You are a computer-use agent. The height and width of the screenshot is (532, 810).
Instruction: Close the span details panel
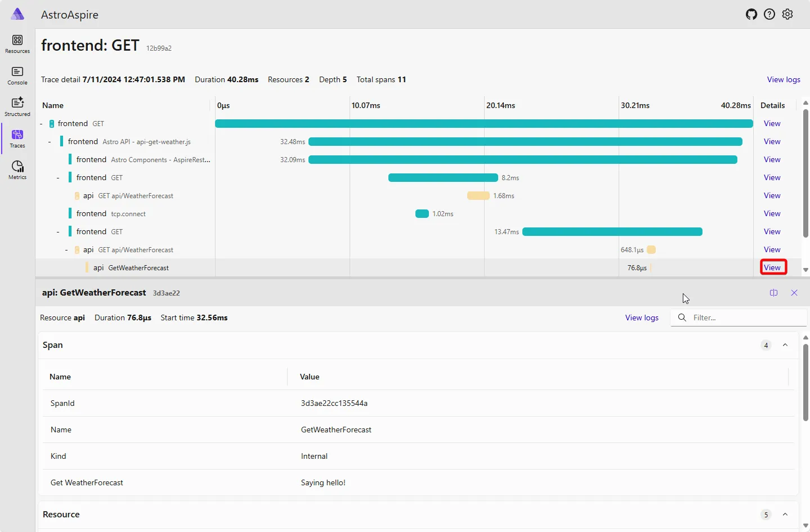pos(794,293)
